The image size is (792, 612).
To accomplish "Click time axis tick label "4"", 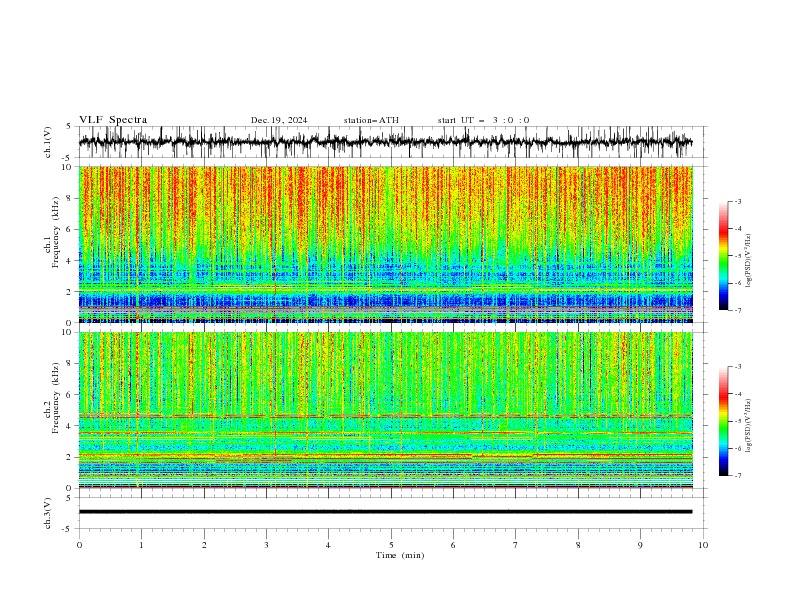I will pos(328,545).
